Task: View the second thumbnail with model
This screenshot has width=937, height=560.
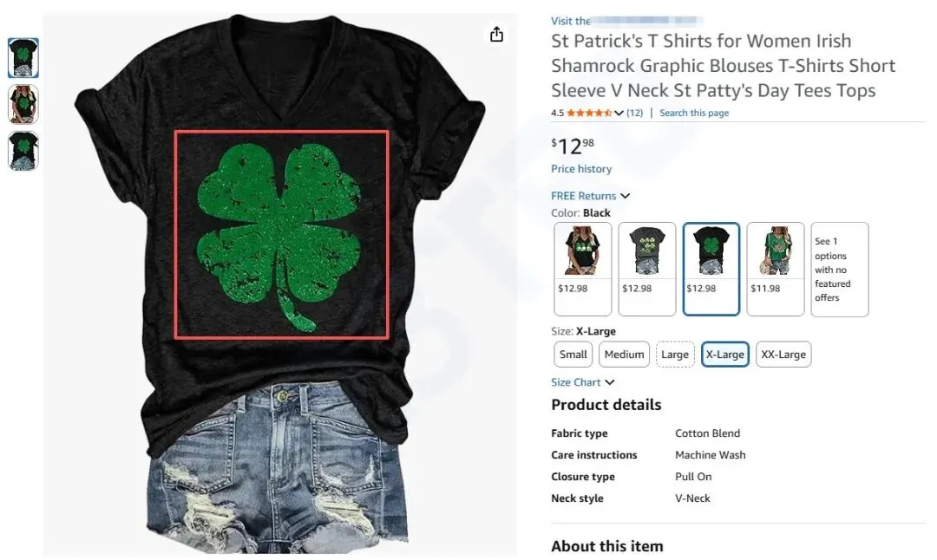Action: click(23, 105)
